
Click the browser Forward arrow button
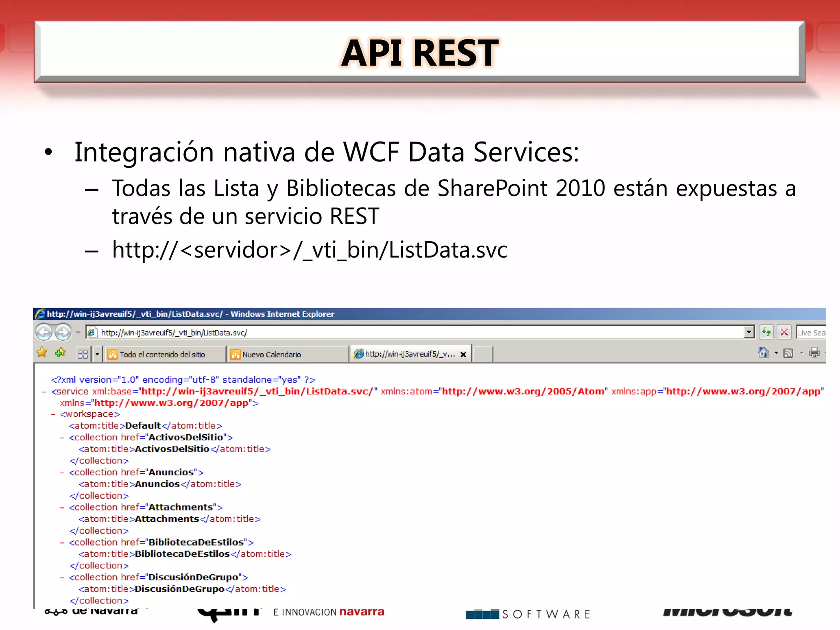click(x=63, y=332)
